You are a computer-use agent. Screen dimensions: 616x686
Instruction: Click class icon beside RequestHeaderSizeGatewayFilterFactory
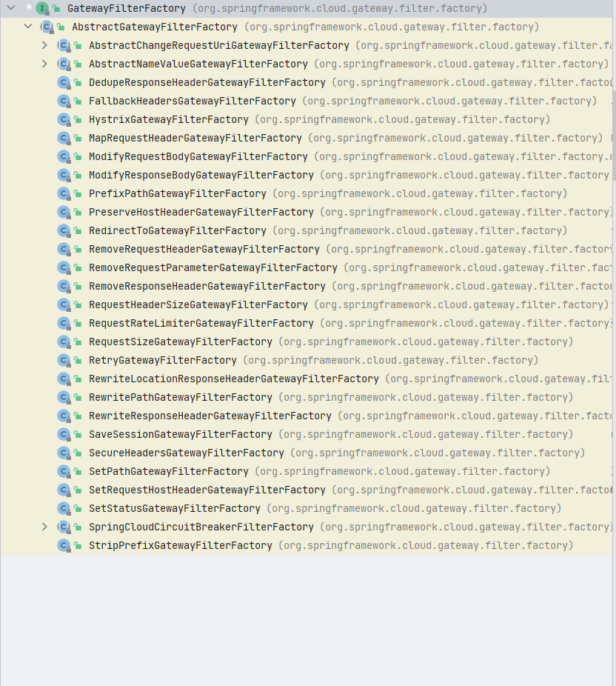pos(64,304)
